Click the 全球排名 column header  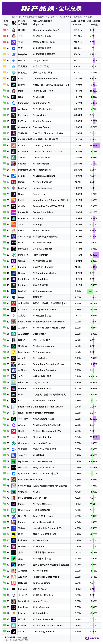6,23
